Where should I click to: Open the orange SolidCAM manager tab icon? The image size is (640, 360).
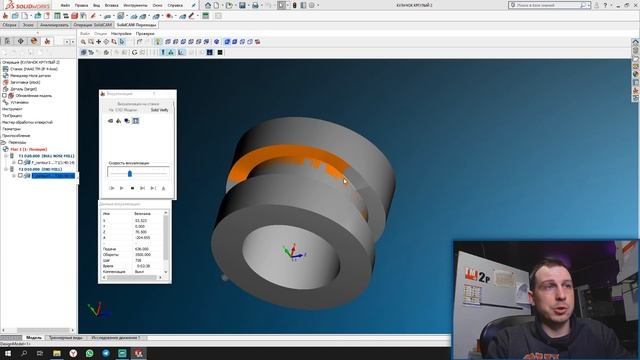pyautogui.click(x=47, y=41)
